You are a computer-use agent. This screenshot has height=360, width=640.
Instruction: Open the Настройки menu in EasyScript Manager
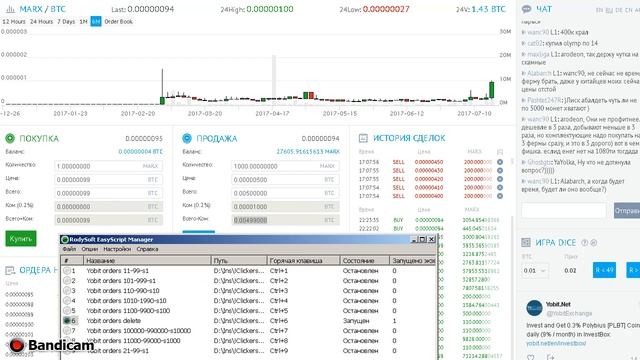[x=117, y=249]
